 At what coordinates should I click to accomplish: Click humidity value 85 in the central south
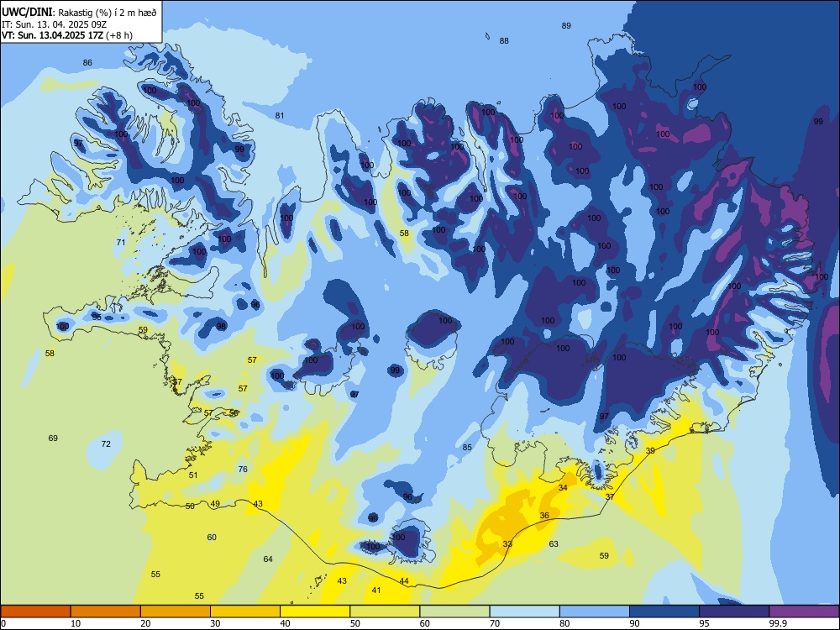467,448
